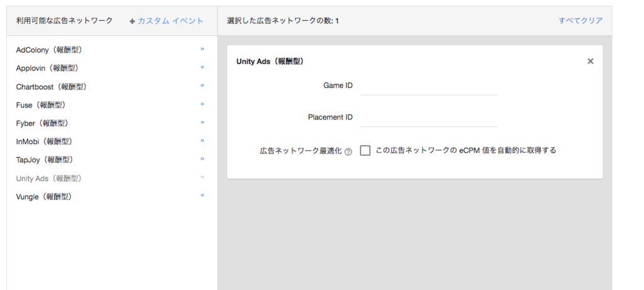Select Fuse（報酬型）in the list
The image size is (644, 290).
[41, 105]
